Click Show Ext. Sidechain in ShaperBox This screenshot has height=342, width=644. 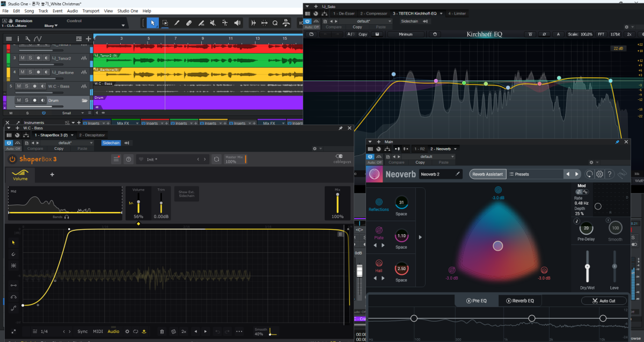pos(187,194)
